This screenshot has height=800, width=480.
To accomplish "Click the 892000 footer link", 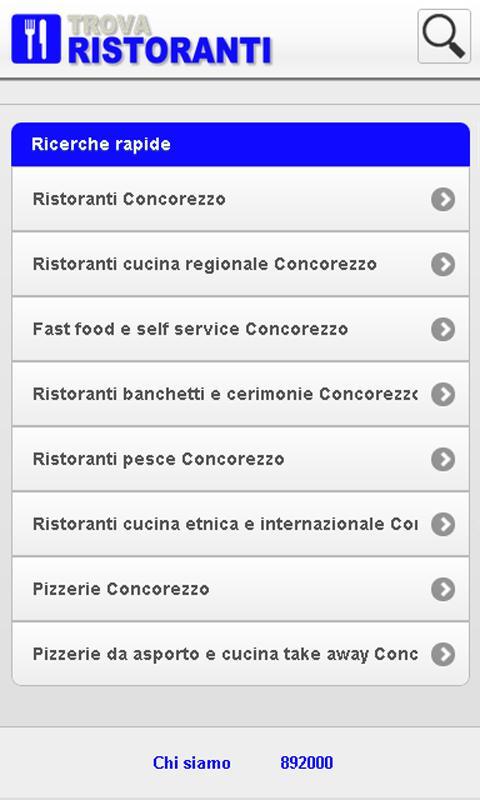I will tap(307, 763).
